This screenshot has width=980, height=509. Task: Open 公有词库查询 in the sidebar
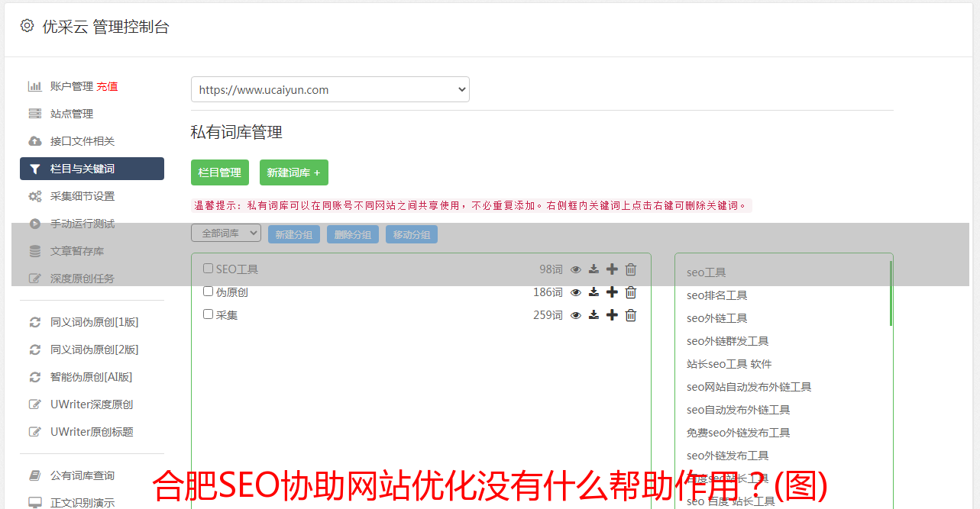(82, 475)
